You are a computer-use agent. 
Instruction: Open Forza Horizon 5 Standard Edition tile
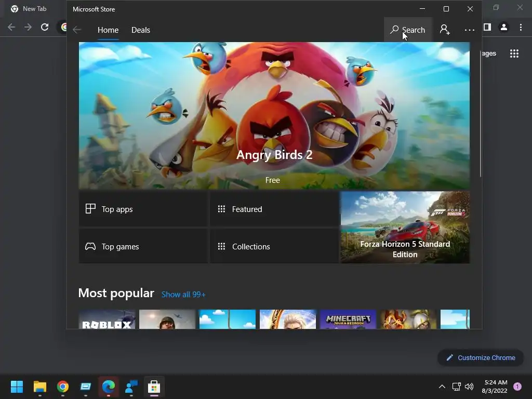click(x=405, y=228)
